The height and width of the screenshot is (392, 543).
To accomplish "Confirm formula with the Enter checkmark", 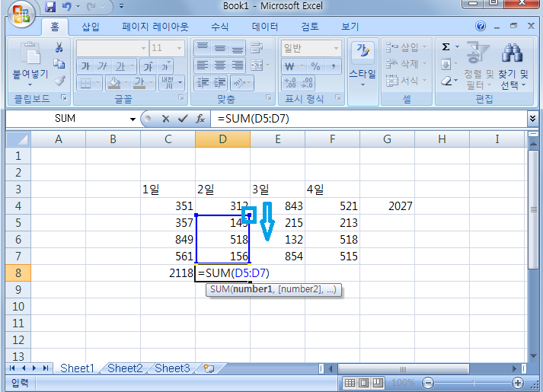I will point(183,119).
